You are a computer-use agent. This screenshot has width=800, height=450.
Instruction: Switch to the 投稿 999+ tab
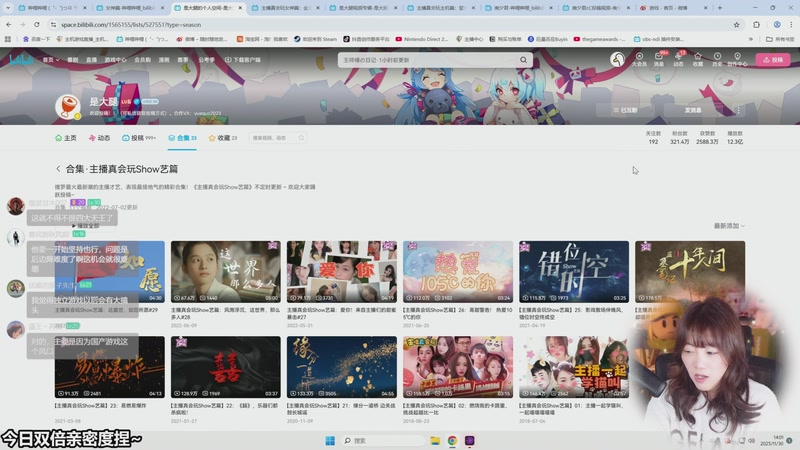139,138
